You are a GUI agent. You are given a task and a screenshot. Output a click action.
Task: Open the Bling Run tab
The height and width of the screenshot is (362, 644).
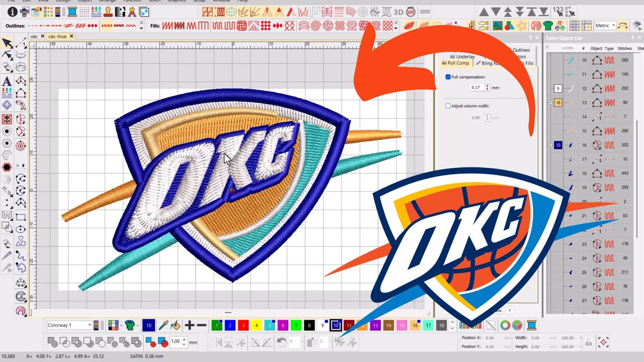[487, 63]
